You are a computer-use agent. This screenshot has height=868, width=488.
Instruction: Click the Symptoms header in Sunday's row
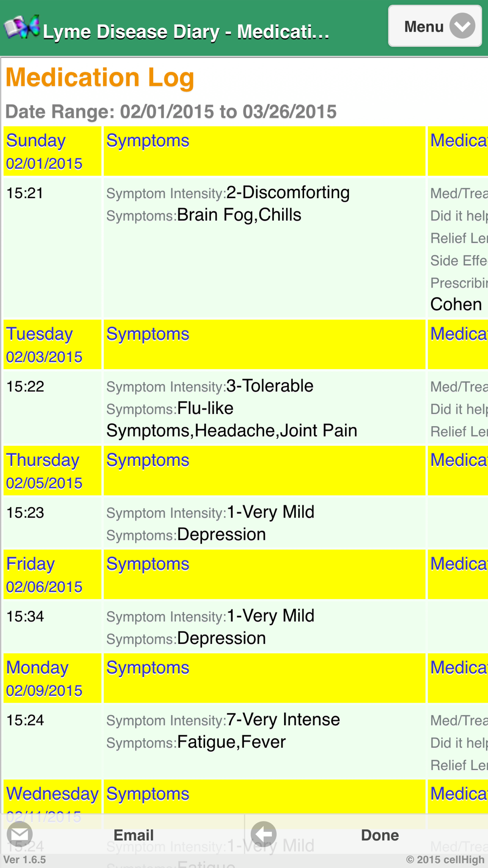(x=148, y=141)
